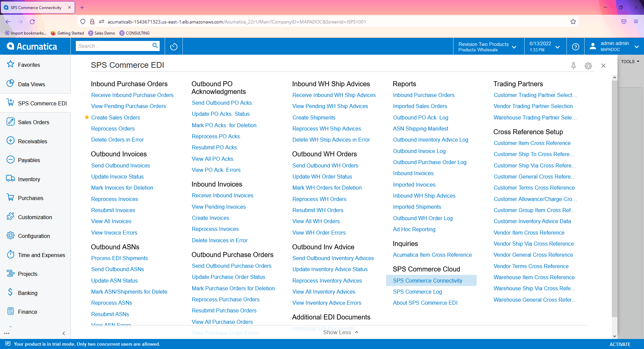Image resolution: width=644 pixels, height=349 pixels.
Task: Open Ad Hoc Reporting link
Action: [414, 230]
